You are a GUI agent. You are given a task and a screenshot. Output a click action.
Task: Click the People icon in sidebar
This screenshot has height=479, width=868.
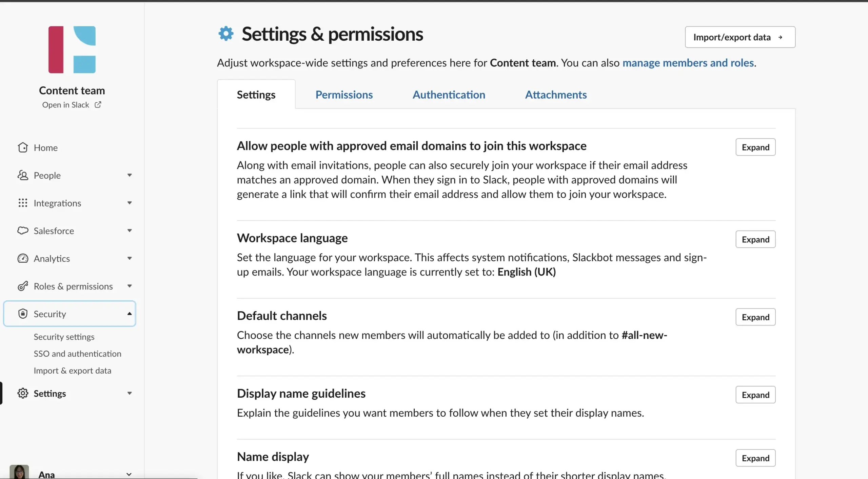click(23, 175)
